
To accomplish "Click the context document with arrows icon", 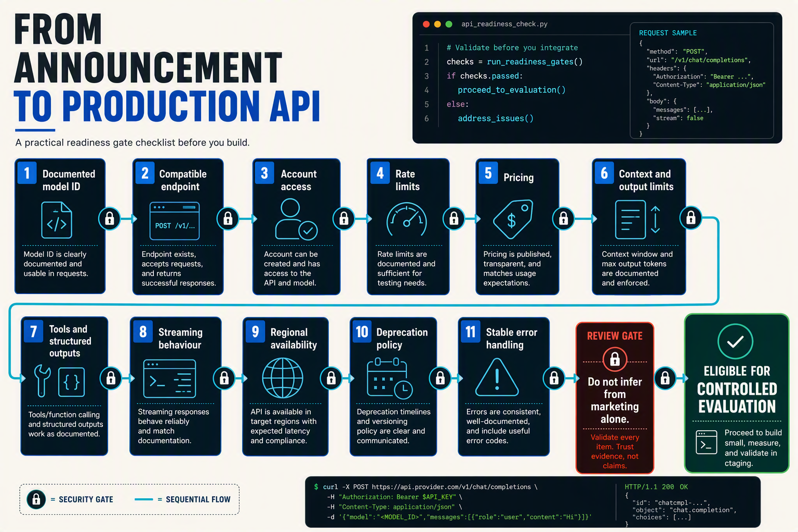I will [x=637, y=220].
